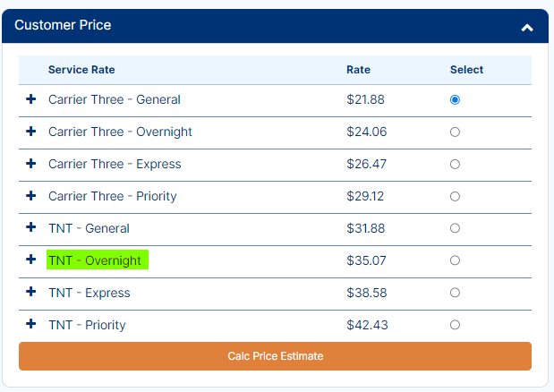Select the TNT - General radio button
The image size is (554, 392).
455,228
